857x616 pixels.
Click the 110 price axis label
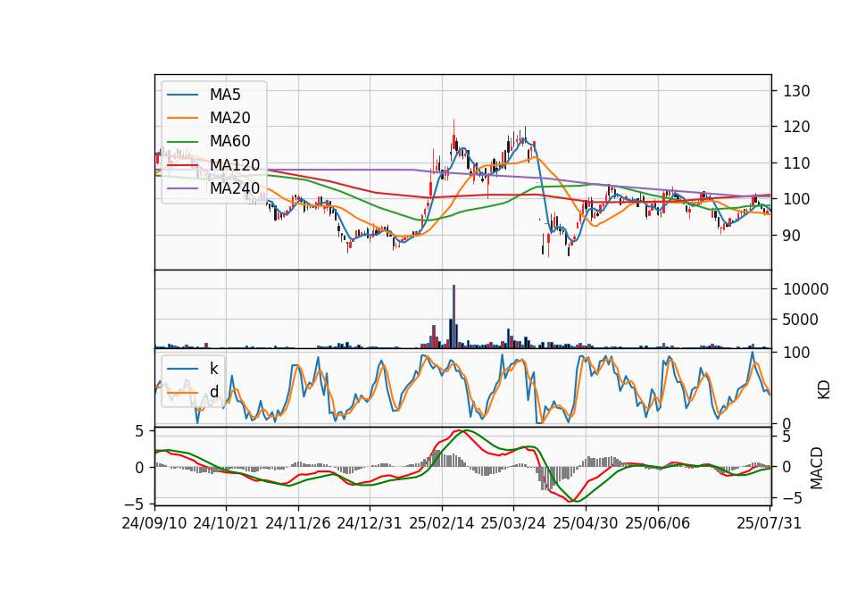pos(796,162)
